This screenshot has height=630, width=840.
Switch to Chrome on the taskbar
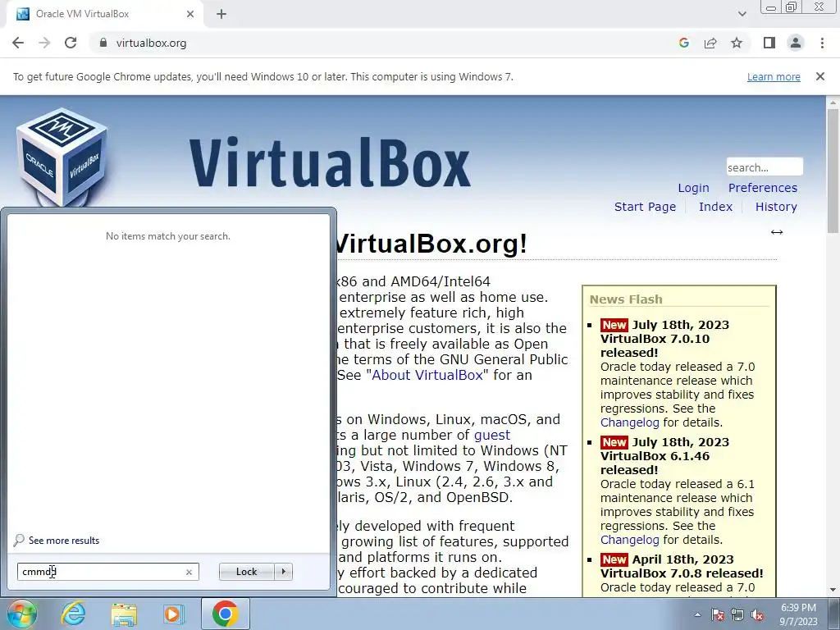225,614
